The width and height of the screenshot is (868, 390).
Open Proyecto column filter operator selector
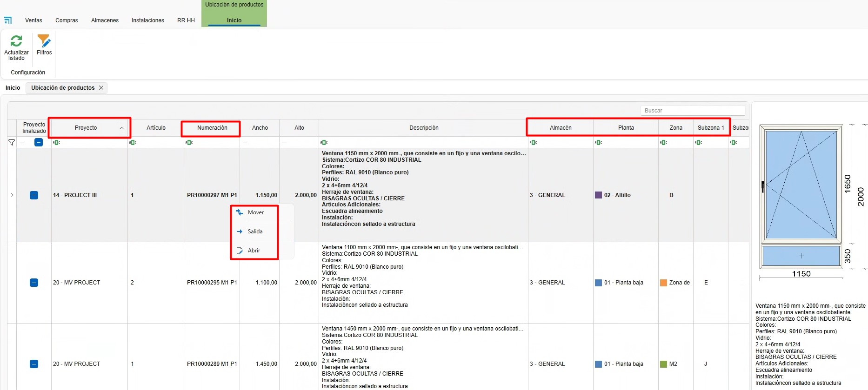coord(56,143)
